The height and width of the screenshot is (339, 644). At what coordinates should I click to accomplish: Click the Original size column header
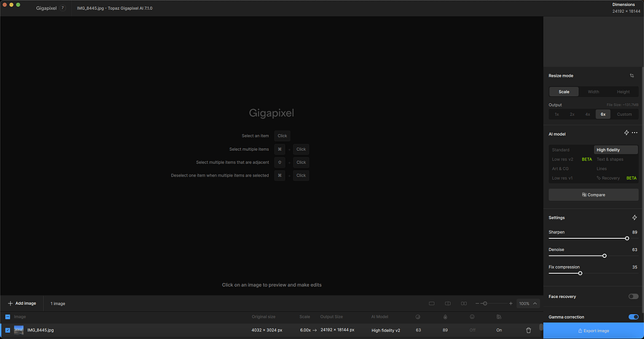pos(264,317)
